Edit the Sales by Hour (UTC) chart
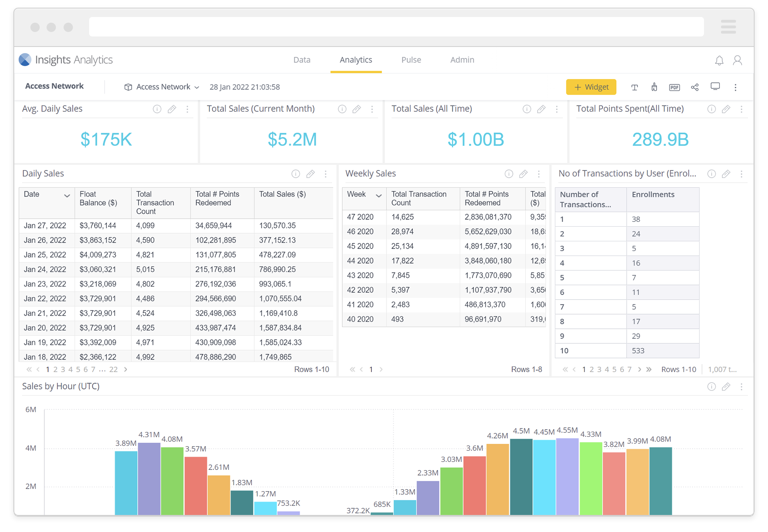 [x=726, y=387]
